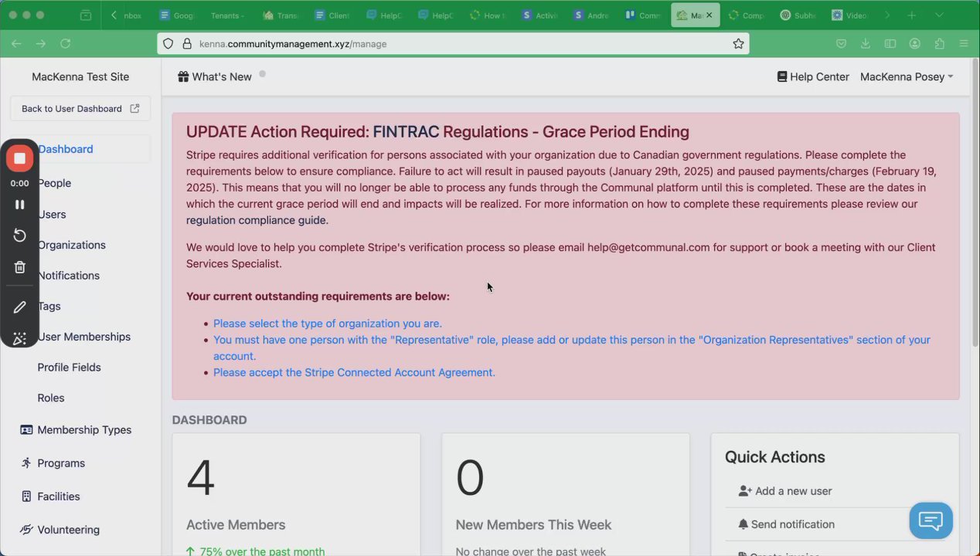Open the Help Center link
The image size is (980, 556).
click(813, 76)
